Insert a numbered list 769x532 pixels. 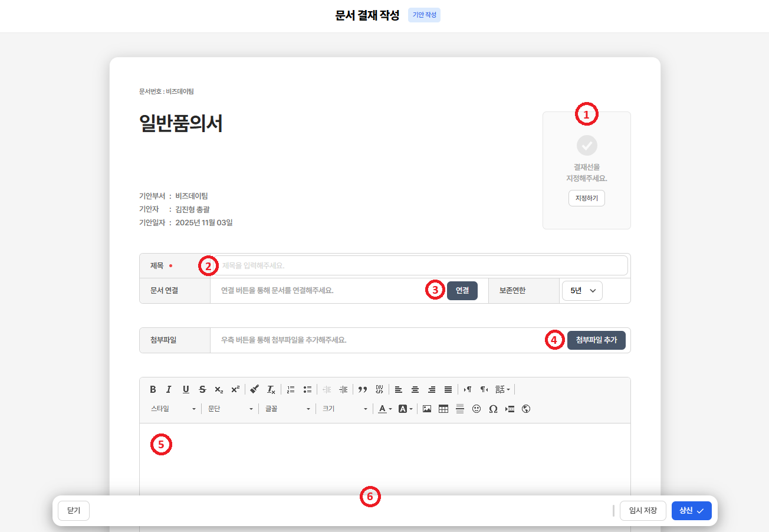[291, 389]
